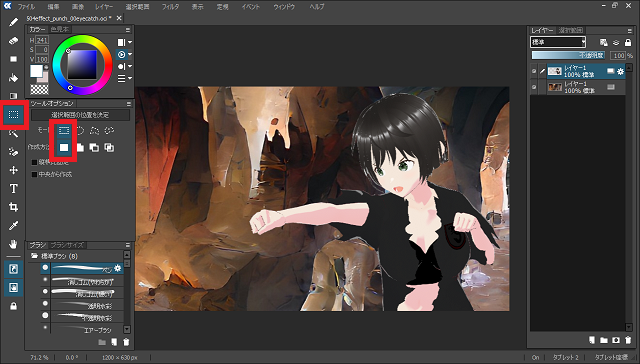Open the tool options panel menu
Screen dimensions: 640x364
click(x=129, y=104)
